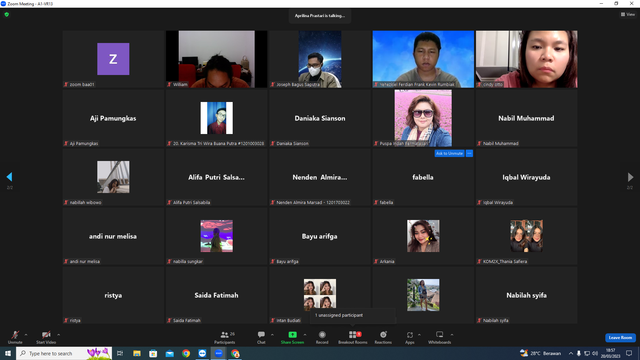The height and width of the screenshot is (360, 640).
Task: Open Breakout Rooms
Action: (x=353, y=337)
